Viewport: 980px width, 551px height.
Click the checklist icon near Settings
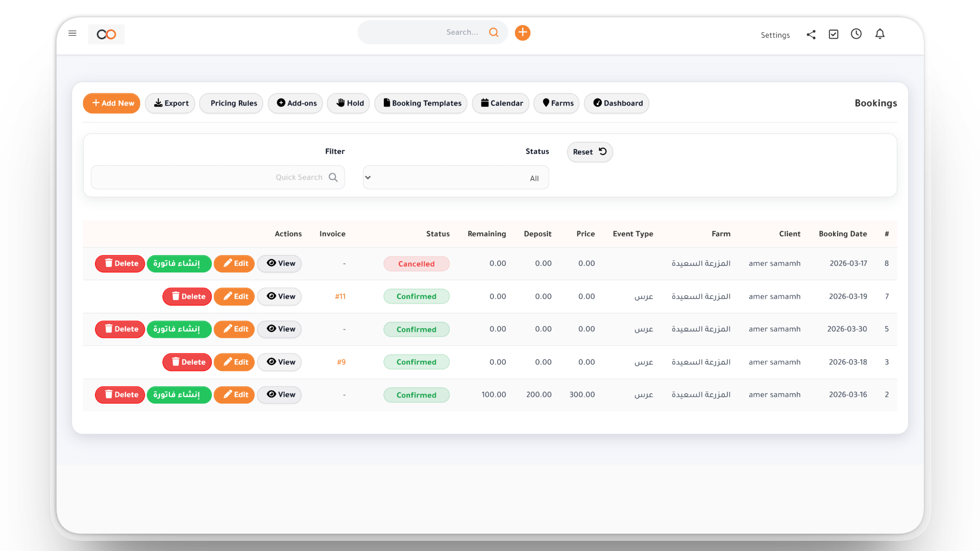(834, 34)
